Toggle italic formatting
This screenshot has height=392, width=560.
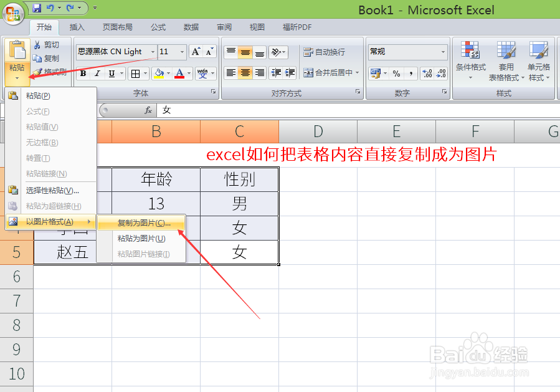click(97, 74)
